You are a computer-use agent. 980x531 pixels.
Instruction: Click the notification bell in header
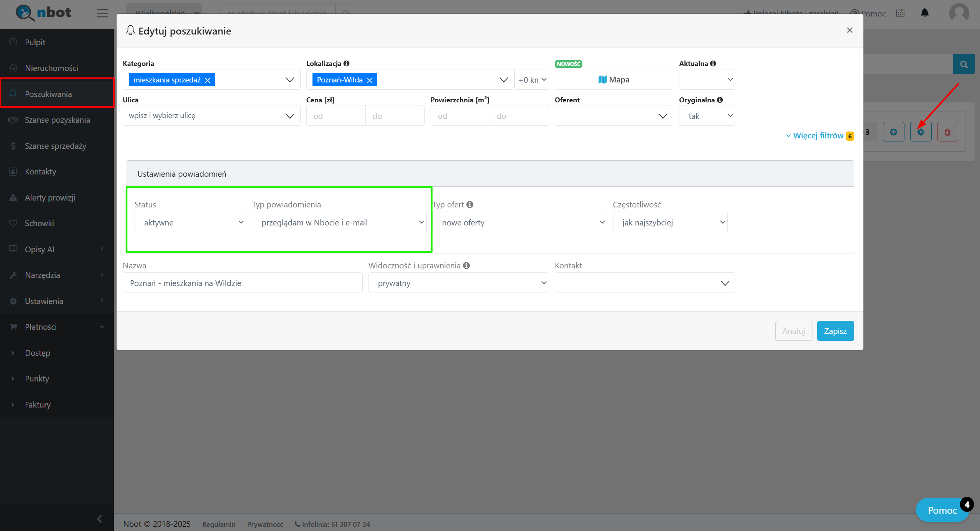(x=925, y=13)
